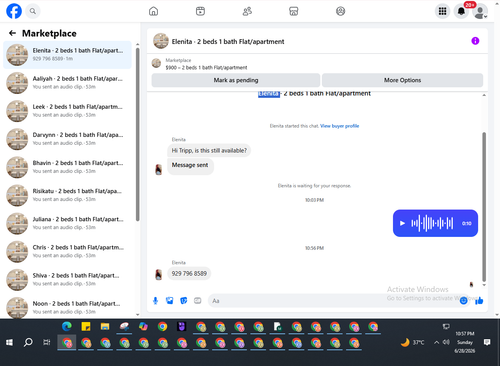Open the Groups tab icon
This screenshot has width=500, height=366.
click(340, 11)
